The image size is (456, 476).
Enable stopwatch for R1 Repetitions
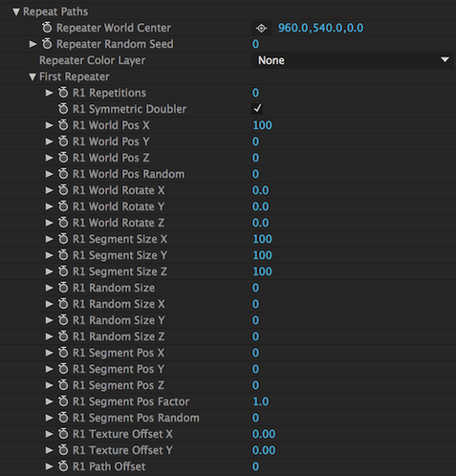tap(63, 93)
